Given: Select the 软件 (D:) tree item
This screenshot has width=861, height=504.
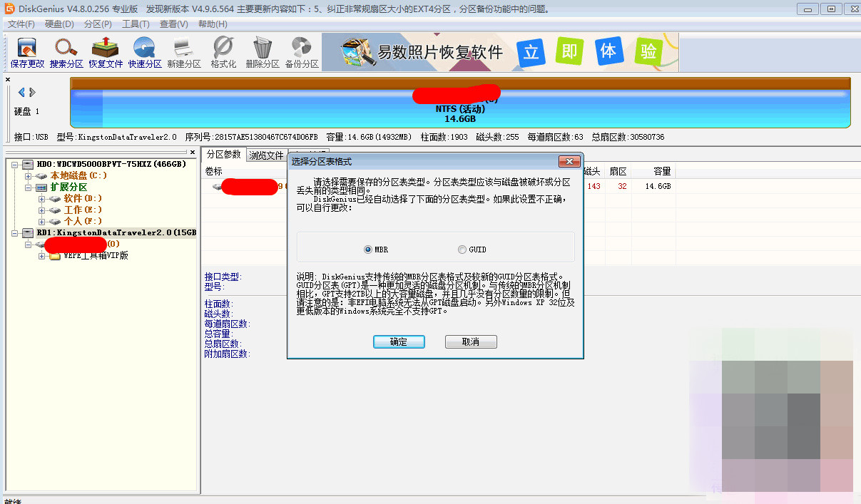Looking at the screenshot, I should [83, 198].
